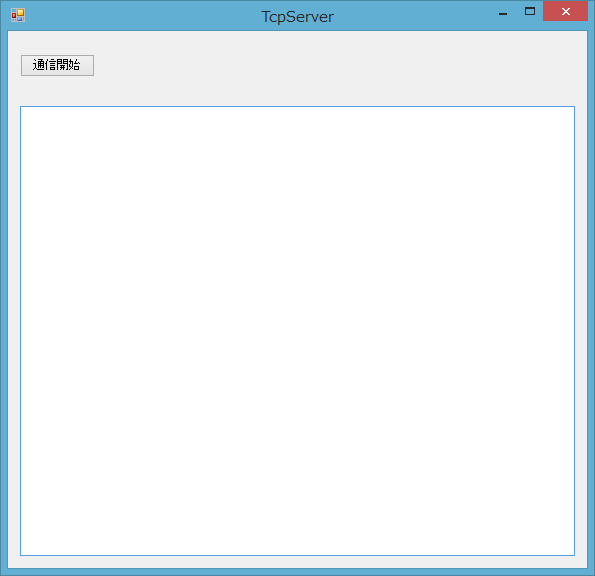Click empty gray form area beside 通信開始
Screen dimensions: 595x576
point(334,65)
